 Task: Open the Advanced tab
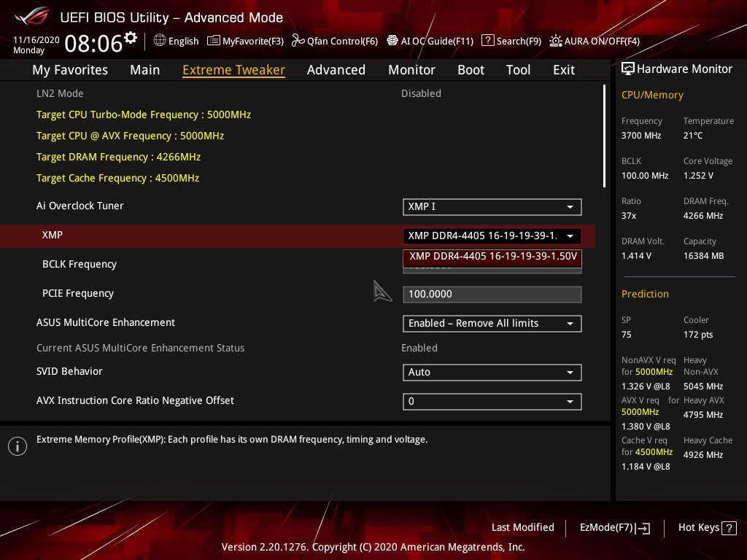pyautogui.click(x=336, y=70)
